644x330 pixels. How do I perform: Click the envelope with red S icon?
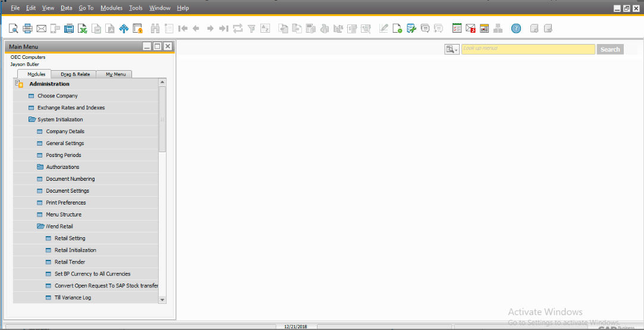click(471, 29)
